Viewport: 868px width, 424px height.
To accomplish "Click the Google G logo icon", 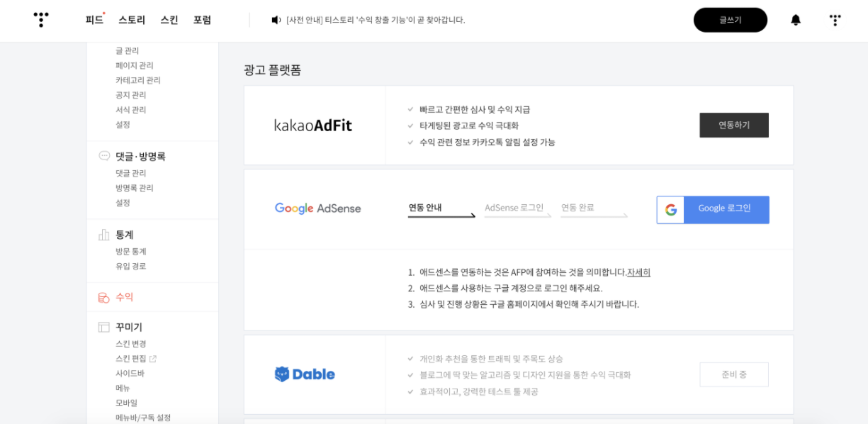I will pos(671,210).
